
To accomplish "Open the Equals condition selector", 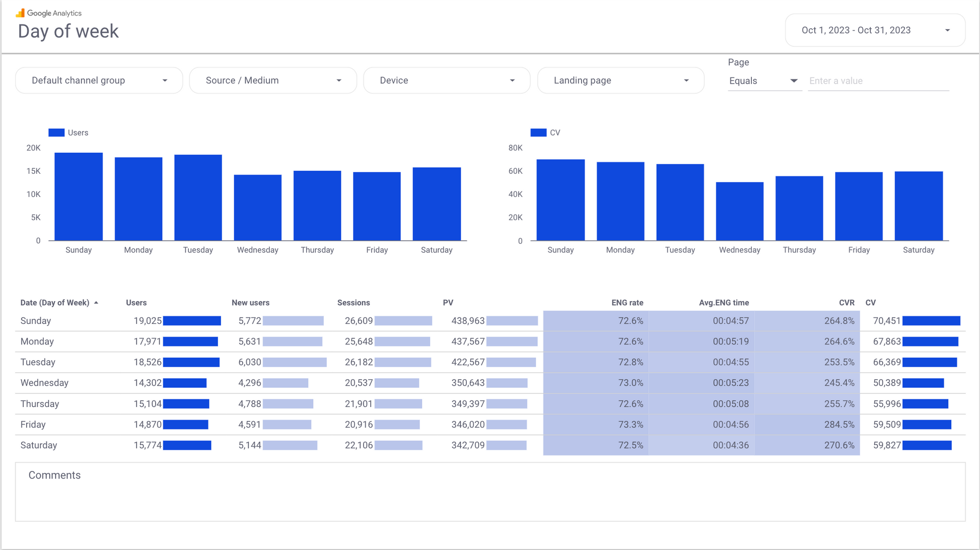I will pyautogui.click(x=763, y=81).
